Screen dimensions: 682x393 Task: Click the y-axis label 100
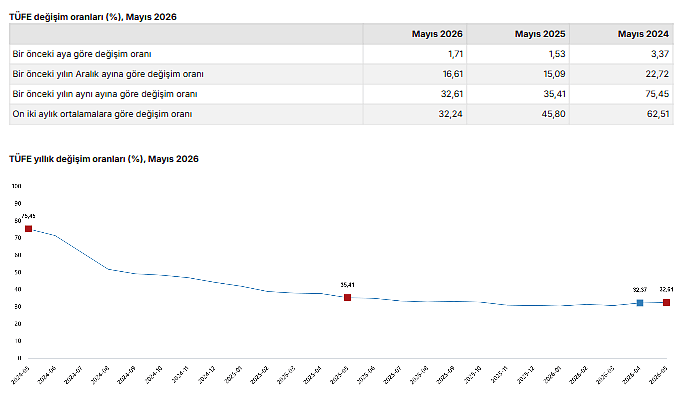point(17,186)
